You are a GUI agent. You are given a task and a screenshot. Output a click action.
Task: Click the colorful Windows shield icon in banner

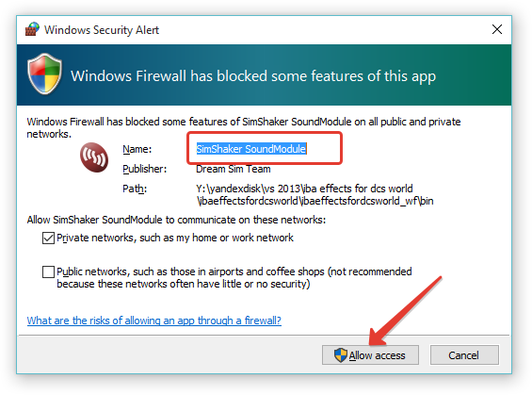click(x=44, y=74)
